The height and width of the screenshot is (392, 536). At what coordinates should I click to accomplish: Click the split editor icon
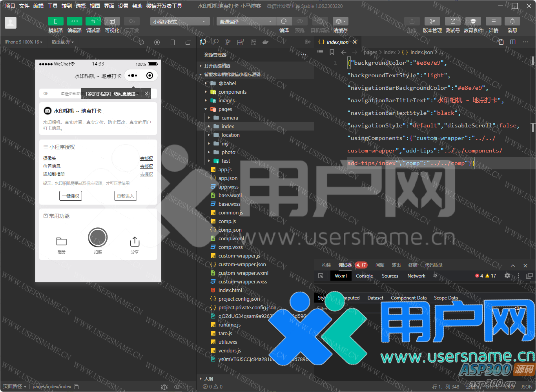tap(513, 42)
